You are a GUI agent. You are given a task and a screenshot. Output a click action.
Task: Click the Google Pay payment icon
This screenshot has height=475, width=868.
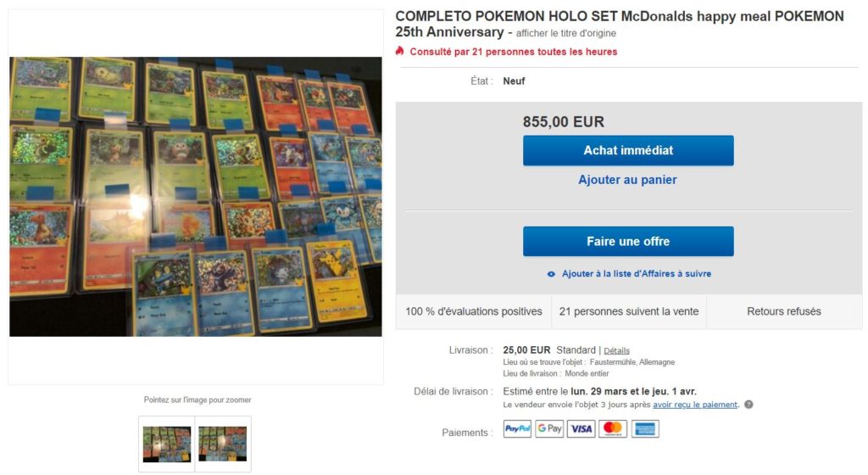pos(549,428)
